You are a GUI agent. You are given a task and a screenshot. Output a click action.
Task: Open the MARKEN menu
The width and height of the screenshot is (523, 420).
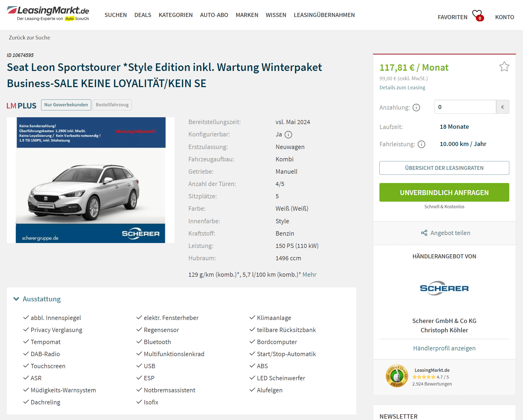tap(247, 15)
